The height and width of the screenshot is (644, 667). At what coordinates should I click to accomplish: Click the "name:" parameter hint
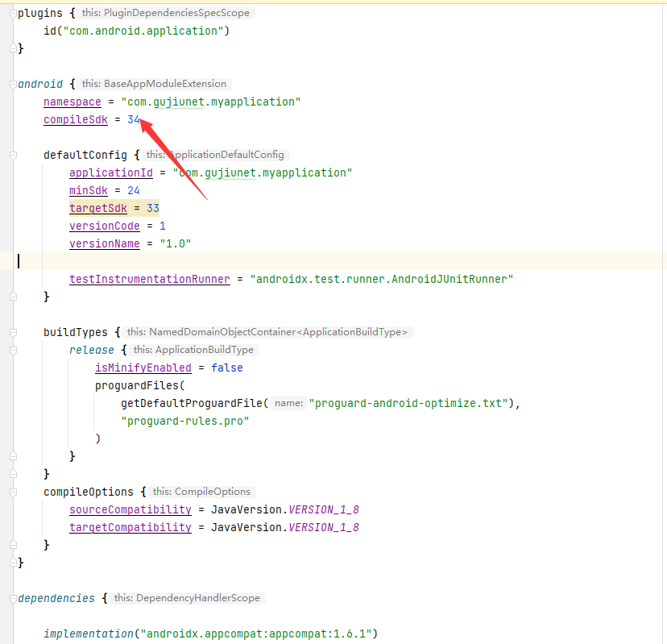click(289, 403)
